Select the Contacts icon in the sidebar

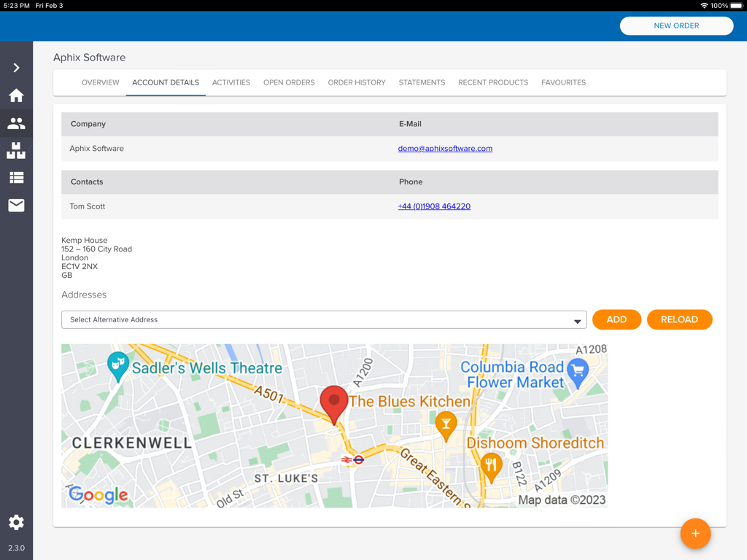point(16,123)
